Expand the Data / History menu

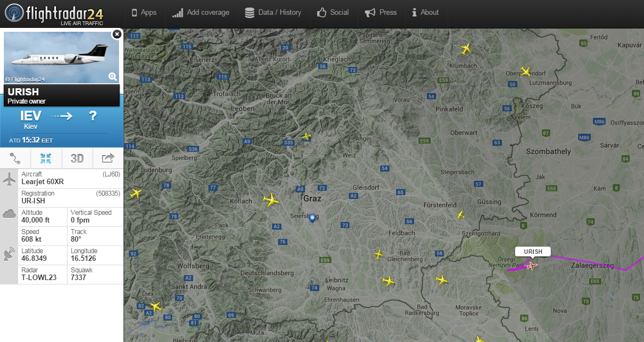(273, 13)
